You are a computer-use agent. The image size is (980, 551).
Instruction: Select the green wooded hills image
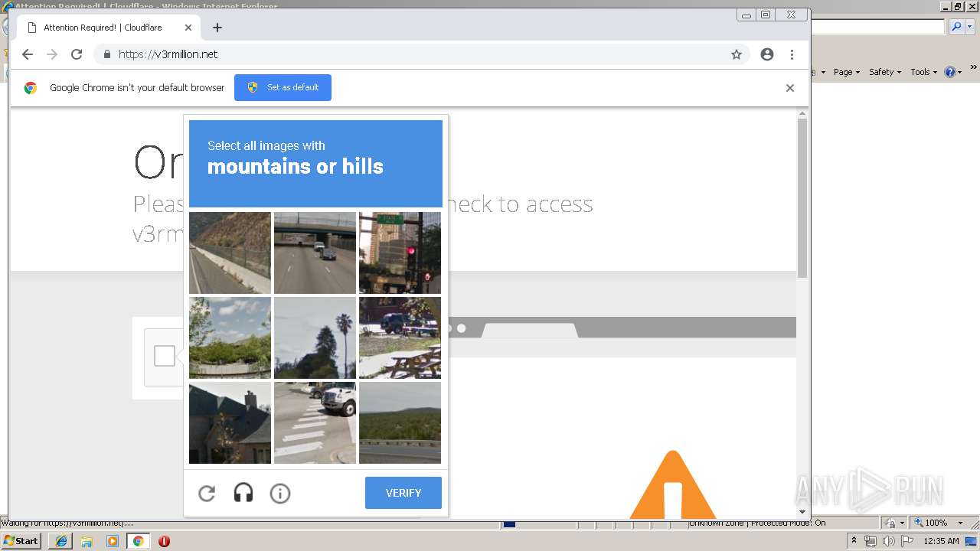(400, 422)
